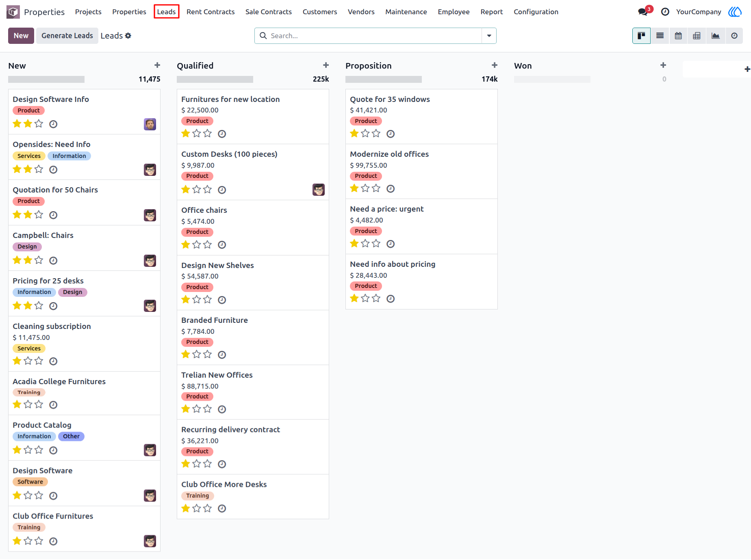Switch to Calendar view
The image size is (751, 560).
678,36
